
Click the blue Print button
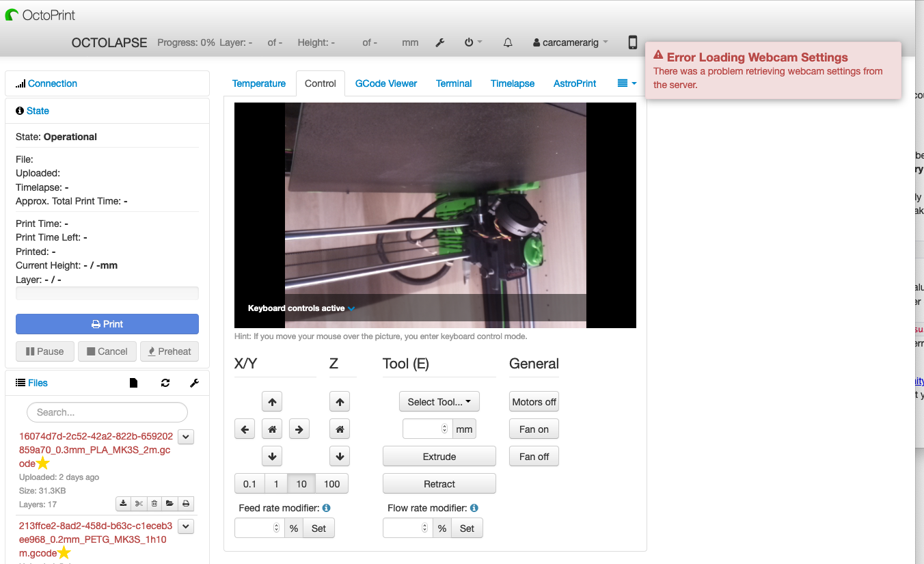coord(107,324)
